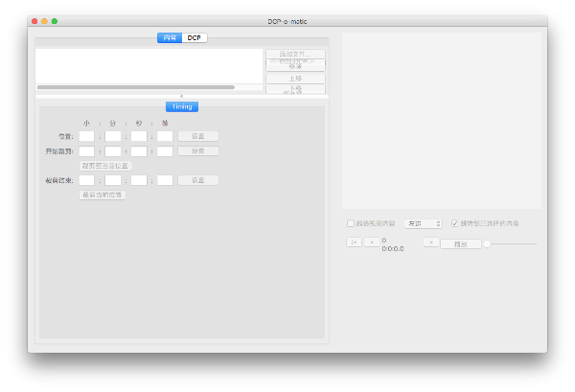Click the minutes field in the 开始裁剪 row
The height and width of the screenshot is (392, 575).
tap(113, 151)
